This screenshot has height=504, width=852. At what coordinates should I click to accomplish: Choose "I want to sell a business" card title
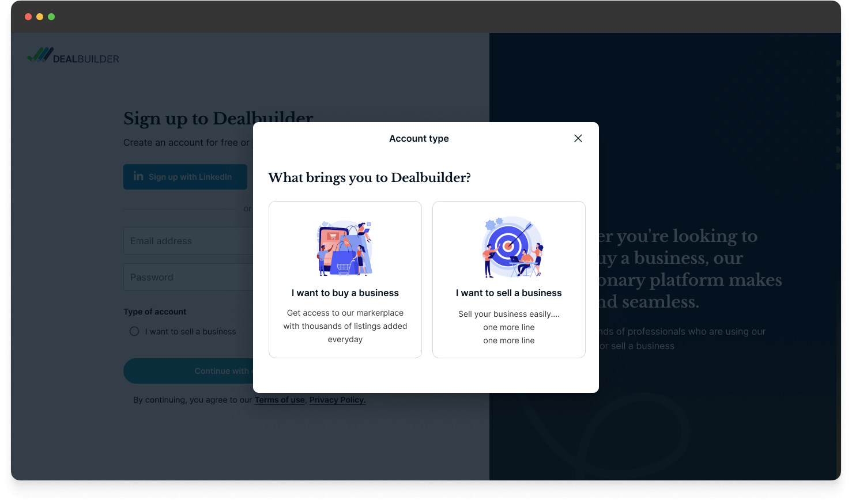[508, 293]
